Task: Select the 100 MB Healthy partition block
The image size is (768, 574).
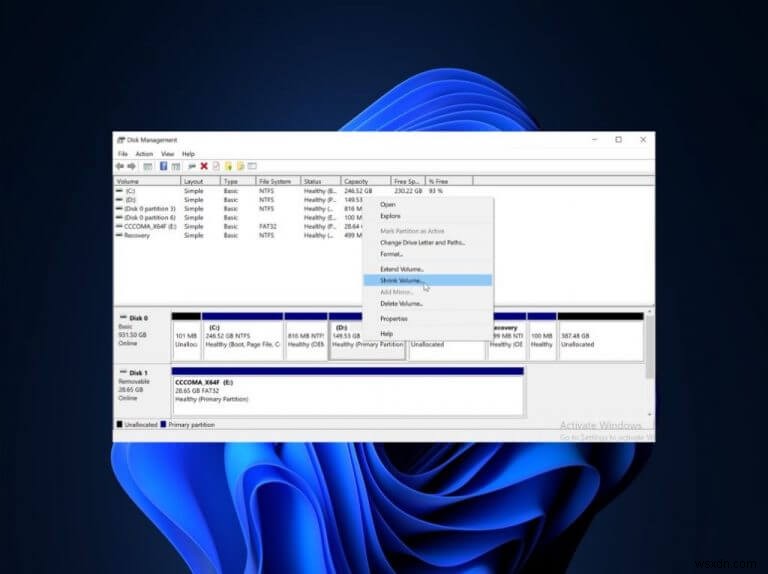Action: point(542,336)
